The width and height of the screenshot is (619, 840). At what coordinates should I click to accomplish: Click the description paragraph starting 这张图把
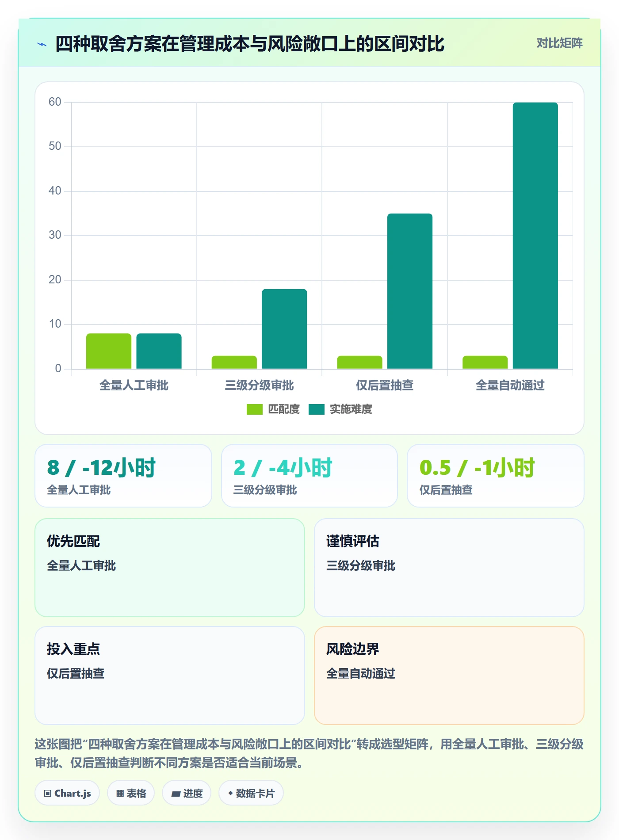[309, 753]
